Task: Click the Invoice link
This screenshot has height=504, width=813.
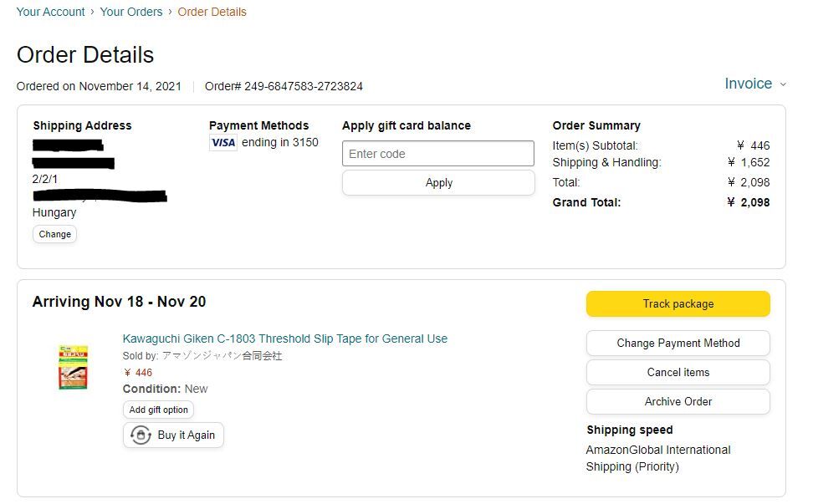Action: (x=748, y=84)
